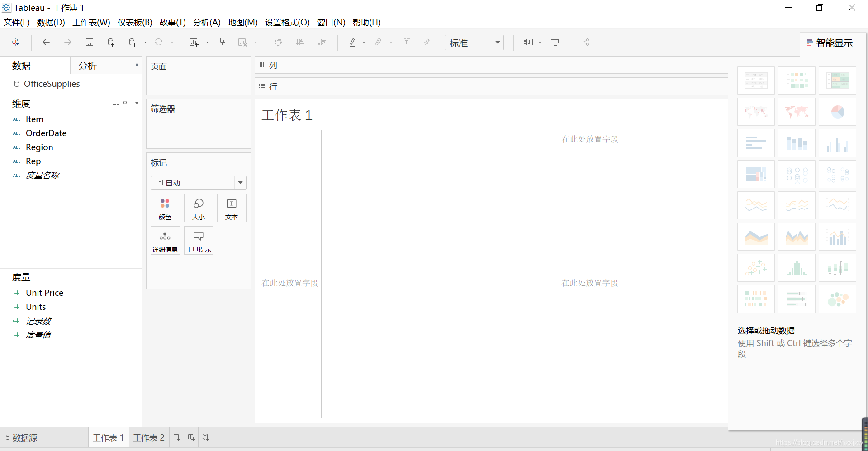Open the 文件(F) menu
The image size is (868, 451).
pyautogui.click(x=17, y=22)
